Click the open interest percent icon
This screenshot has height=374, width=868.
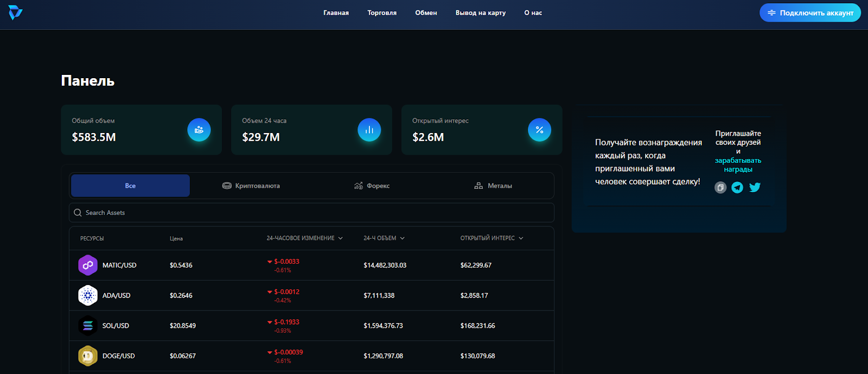pos(539,130)
